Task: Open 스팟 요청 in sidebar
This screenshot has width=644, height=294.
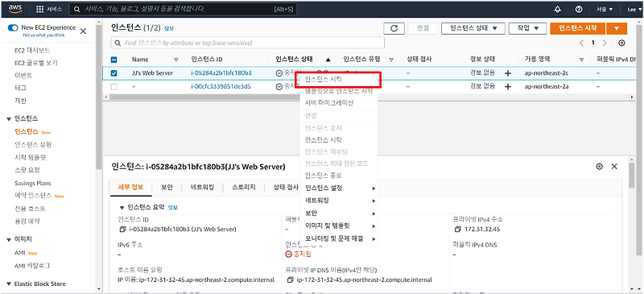Action: [27, 170]
